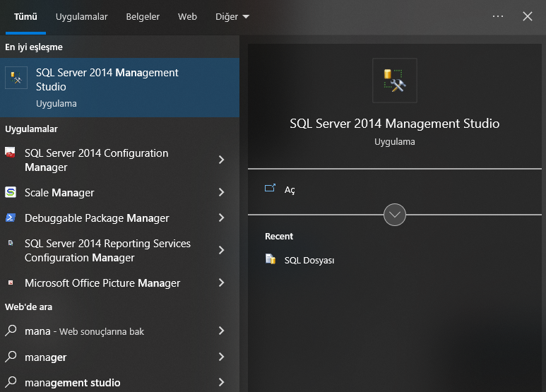Viewport: 546px width, 392px height.
Task: Click the magnifier icon beside management studio
Action: pos(11,382)
